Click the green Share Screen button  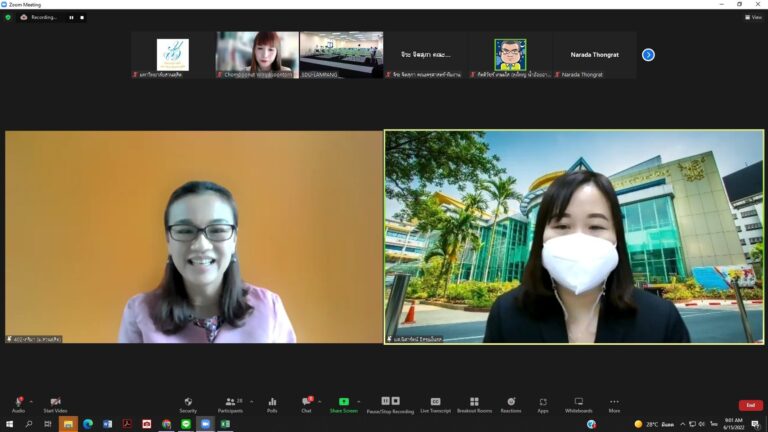[343, 403]
